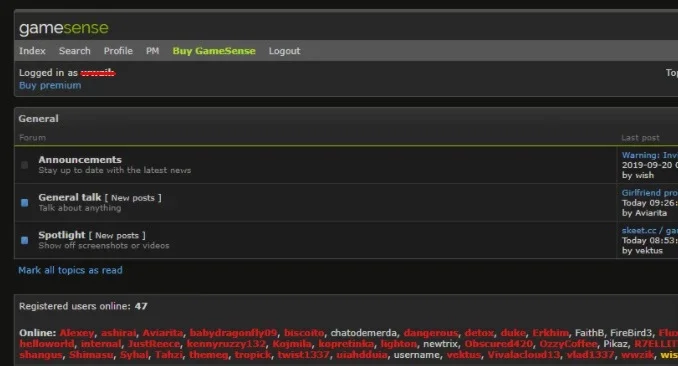Go to Profile in navigation bar

coord(118,51)
